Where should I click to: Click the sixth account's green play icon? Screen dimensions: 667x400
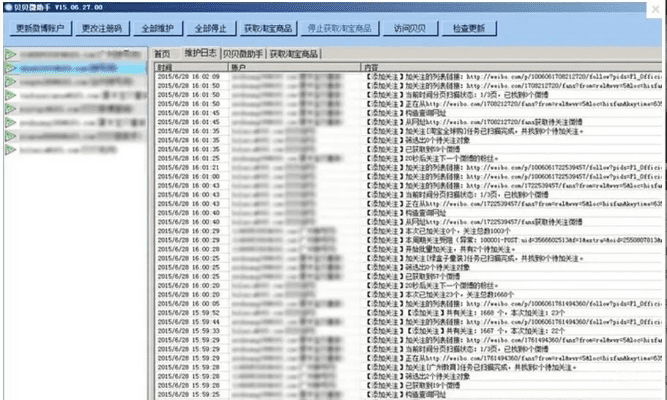[11, 123]
